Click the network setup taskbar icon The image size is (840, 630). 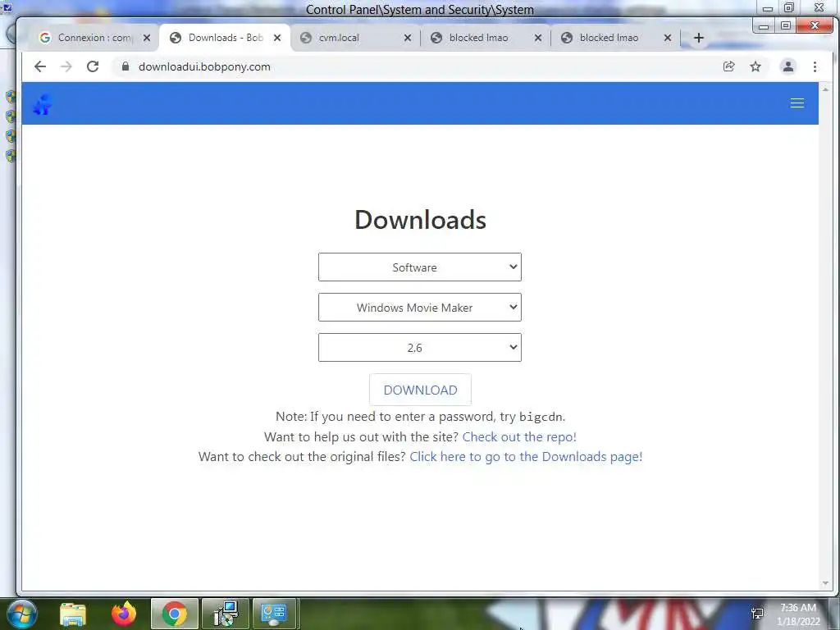tap(226, 614)
